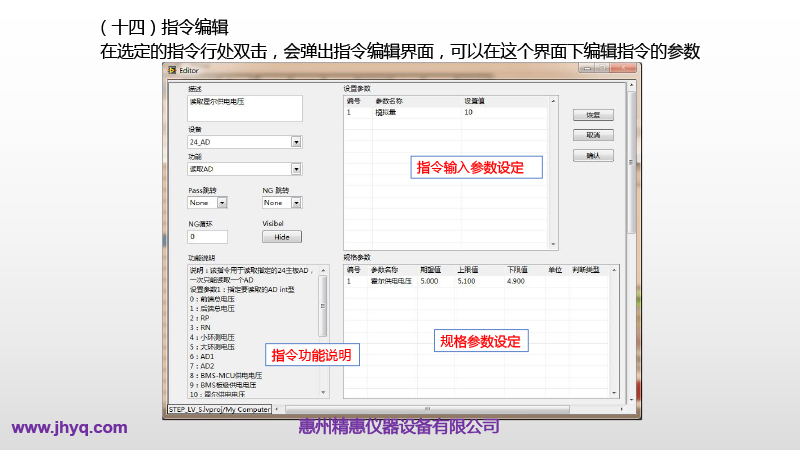800x450 pixels.
Task: Click the line '5 : 大环测电压'
Action: click(212, 347)
